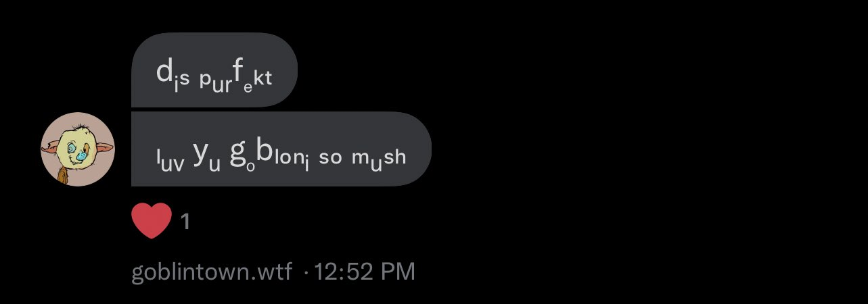The width and height of the screenshot is (868, 304).
Task: View who reacted via the heart count
Action: coord(185,222)
